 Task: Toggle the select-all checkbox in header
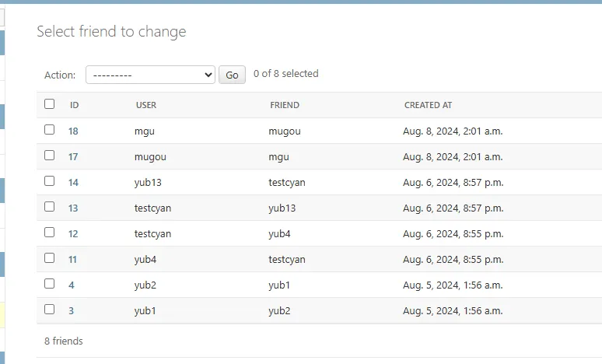[50, 104]
